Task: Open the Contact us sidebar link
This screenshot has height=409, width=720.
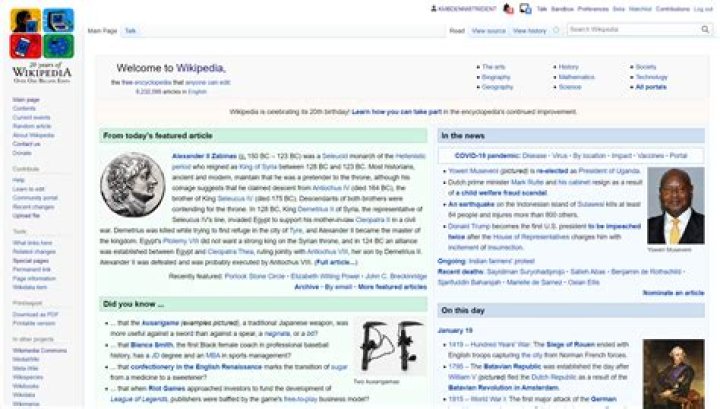Action: tap(27, 144)
